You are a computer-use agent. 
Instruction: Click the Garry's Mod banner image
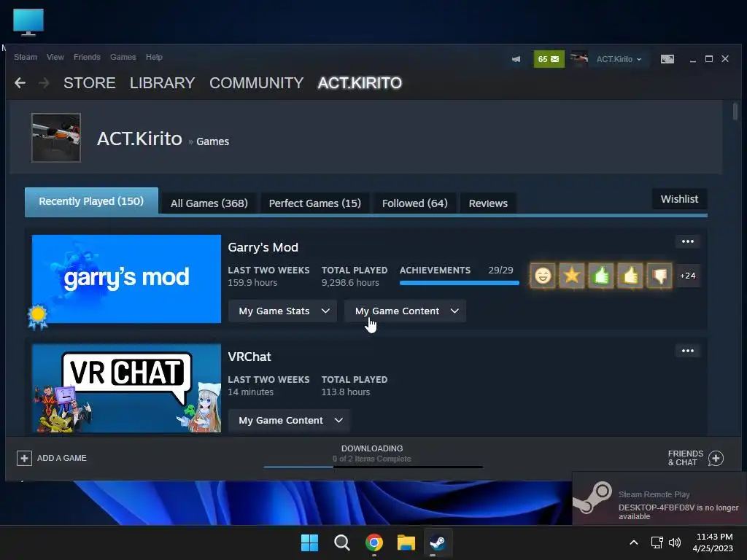(x=126, y=279)
